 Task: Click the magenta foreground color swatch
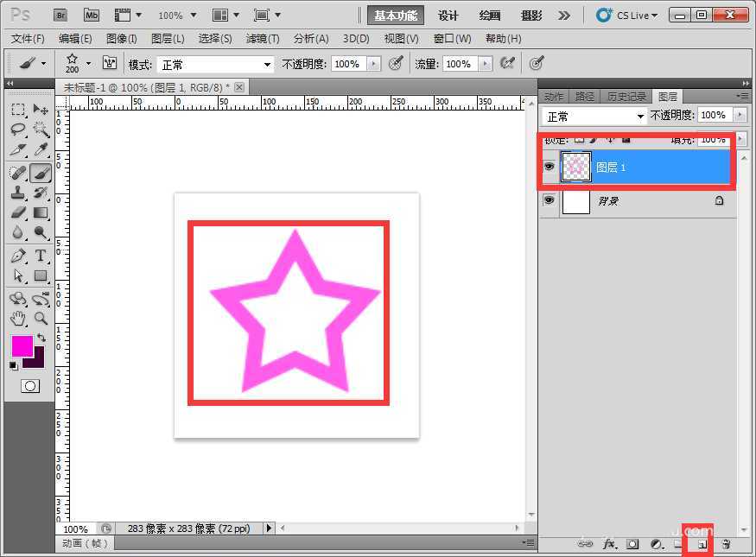click(22, 346)
